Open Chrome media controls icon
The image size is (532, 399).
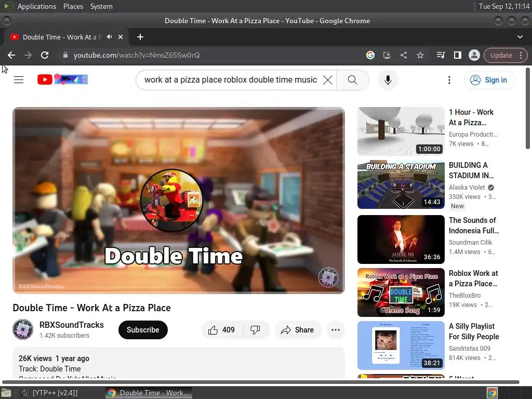coord(441,55)
